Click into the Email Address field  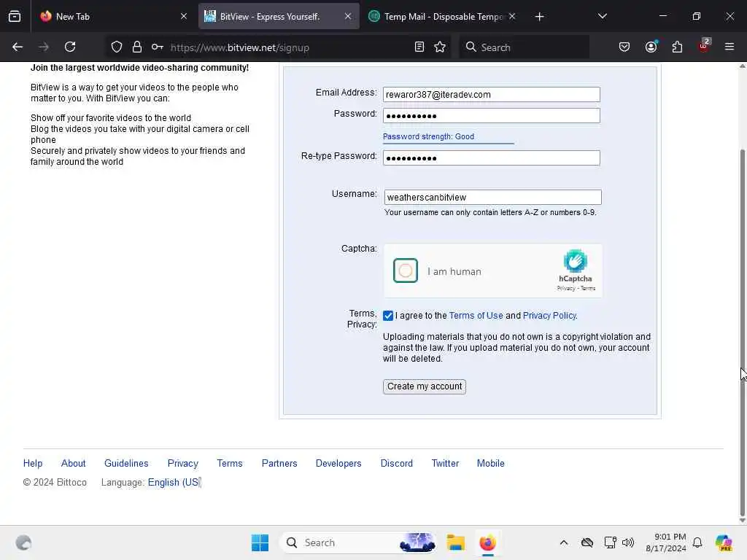tap(491, 94)
